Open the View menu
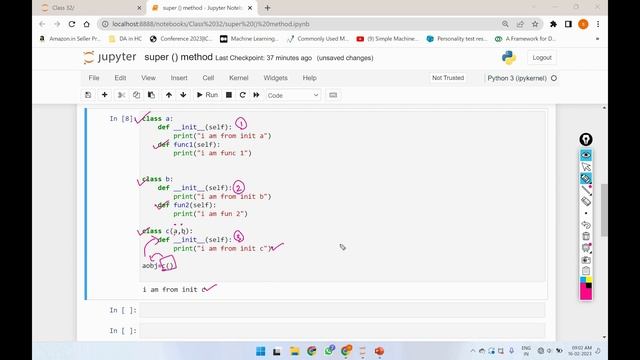 [148, 78]
